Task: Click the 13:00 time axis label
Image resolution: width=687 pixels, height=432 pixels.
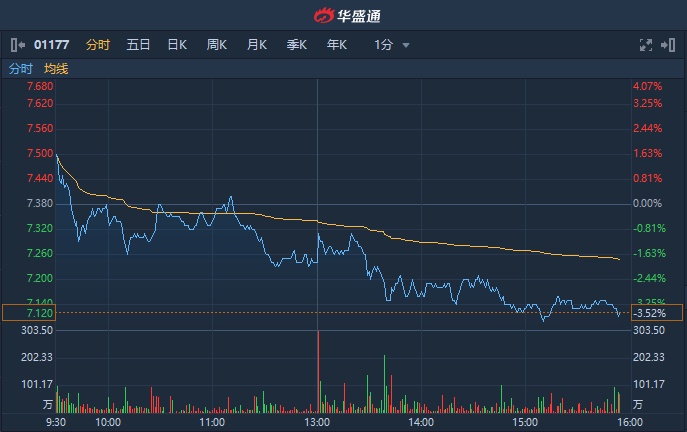Action: (317, 422)
